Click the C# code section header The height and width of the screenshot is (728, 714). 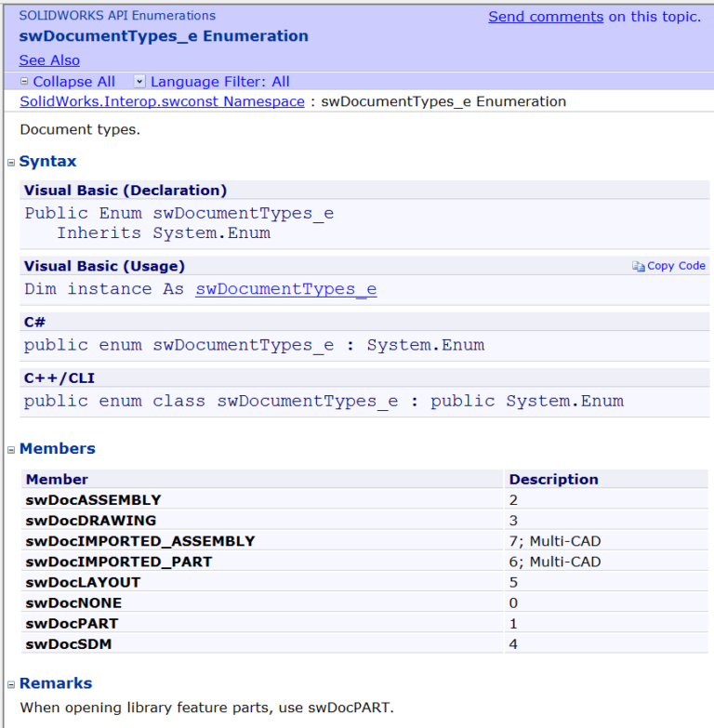pos(364,323)
